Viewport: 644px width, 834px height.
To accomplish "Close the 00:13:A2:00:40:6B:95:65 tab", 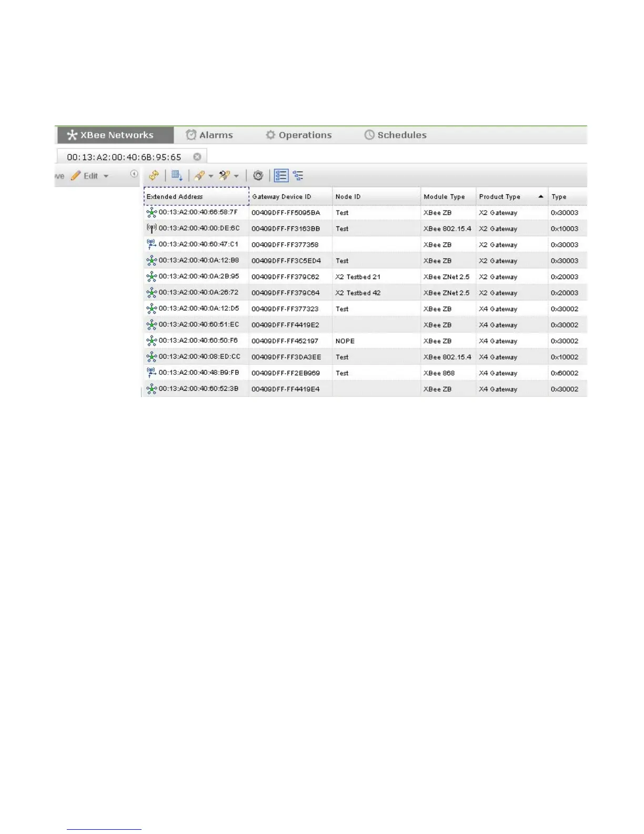I will (197, 157).
